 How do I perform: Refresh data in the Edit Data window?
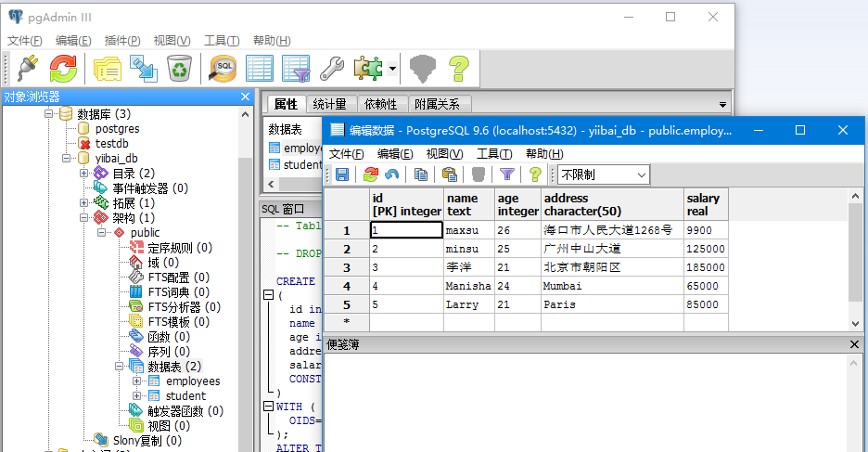tap(370, 175)
